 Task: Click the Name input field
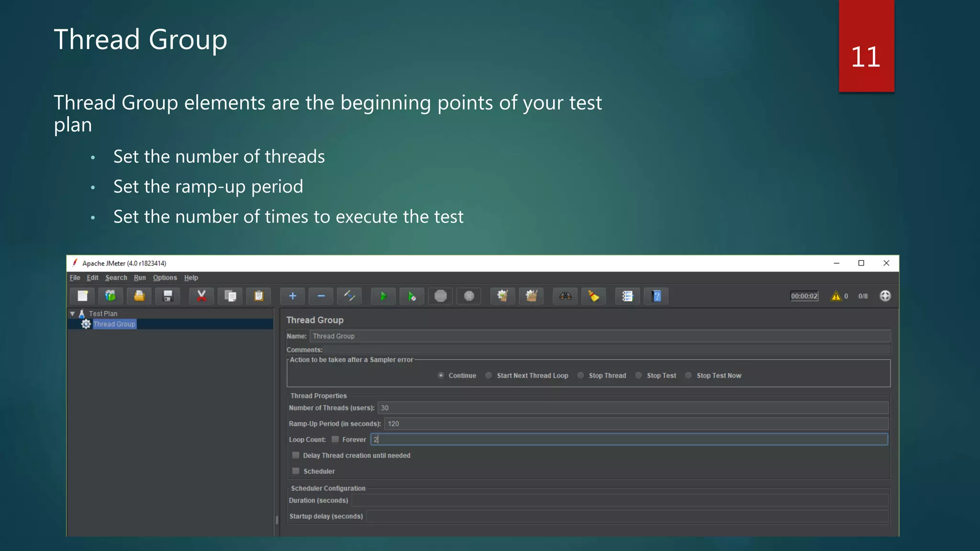600,336
